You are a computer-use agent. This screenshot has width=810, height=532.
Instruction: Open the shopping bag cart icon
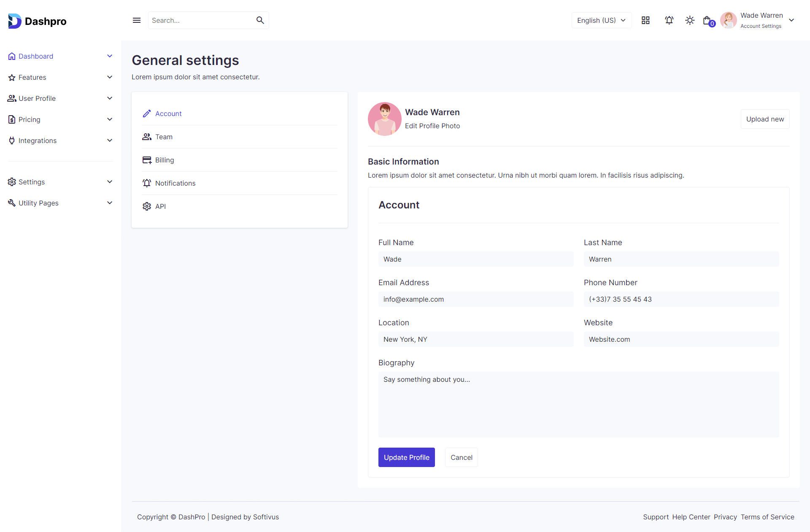(707, 20)
